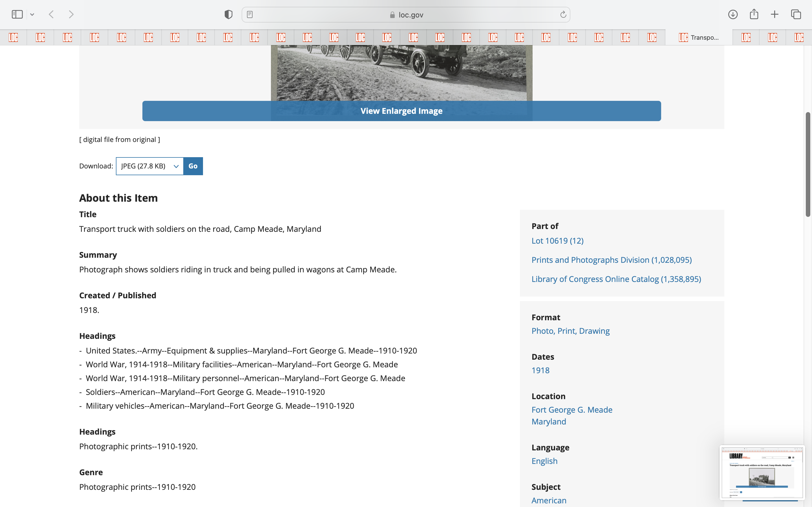
Task: Toggle the Safari sidebar icon
Action: [17, 14]
